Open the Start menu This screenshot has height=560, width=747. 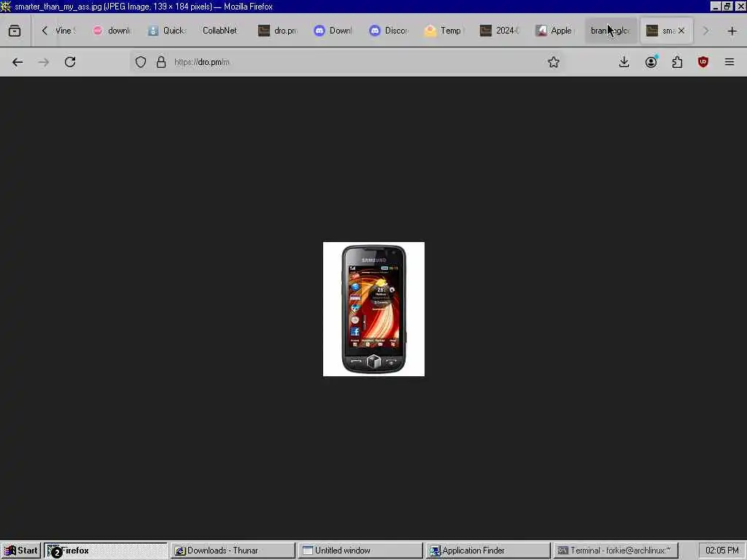point(21,551)
